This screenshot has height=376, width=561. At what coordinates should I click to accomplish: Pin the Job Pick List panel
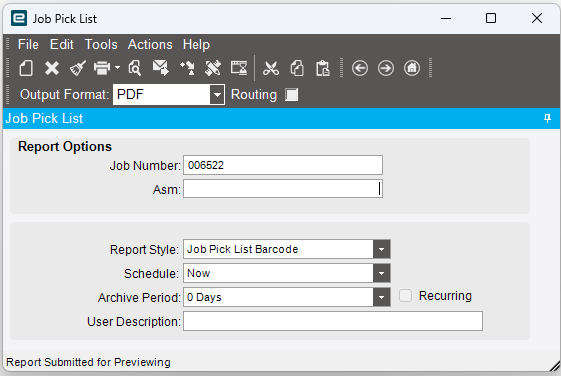tap(547, 118)
